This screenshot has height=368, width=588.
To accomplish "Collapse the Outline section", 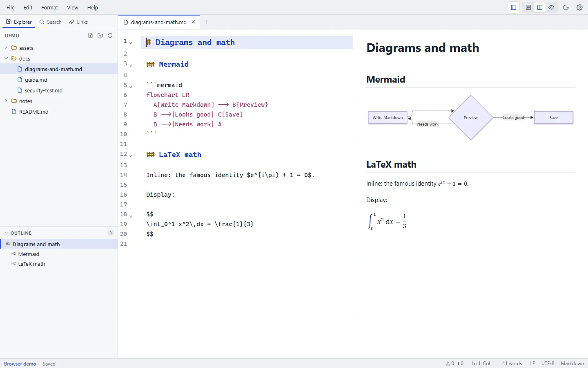I will tap(6, 233).
